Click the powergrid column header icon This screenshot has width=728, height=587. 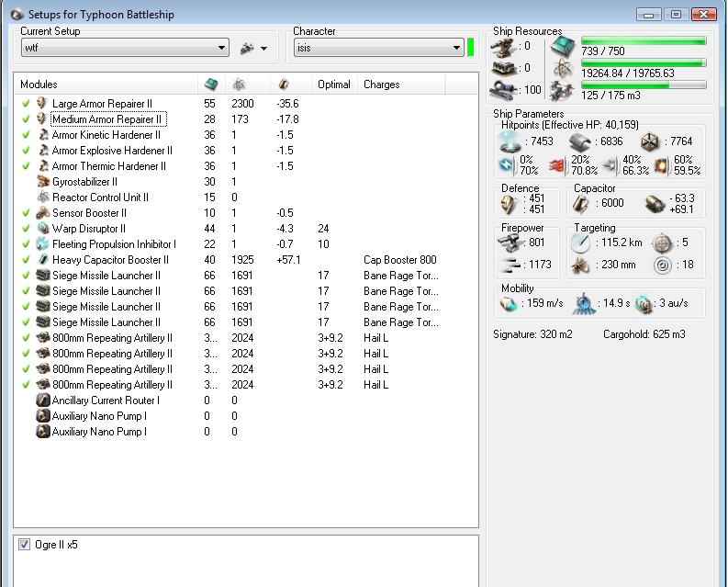[x=239, y=85]
